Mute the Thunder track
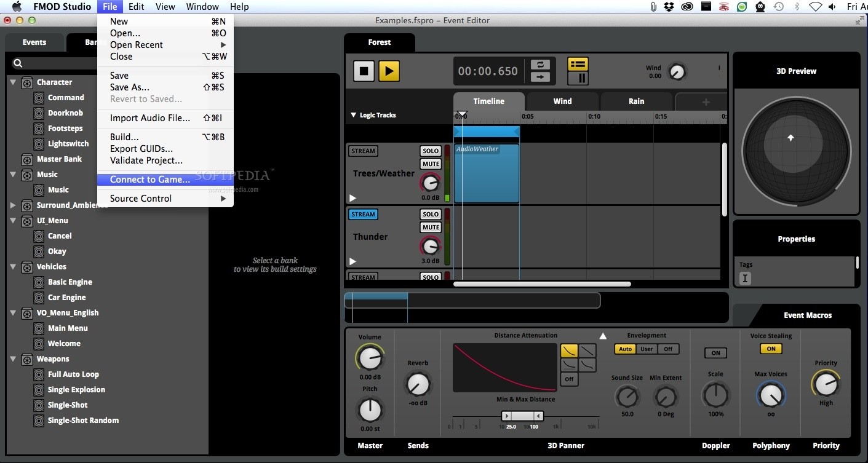 431,228
